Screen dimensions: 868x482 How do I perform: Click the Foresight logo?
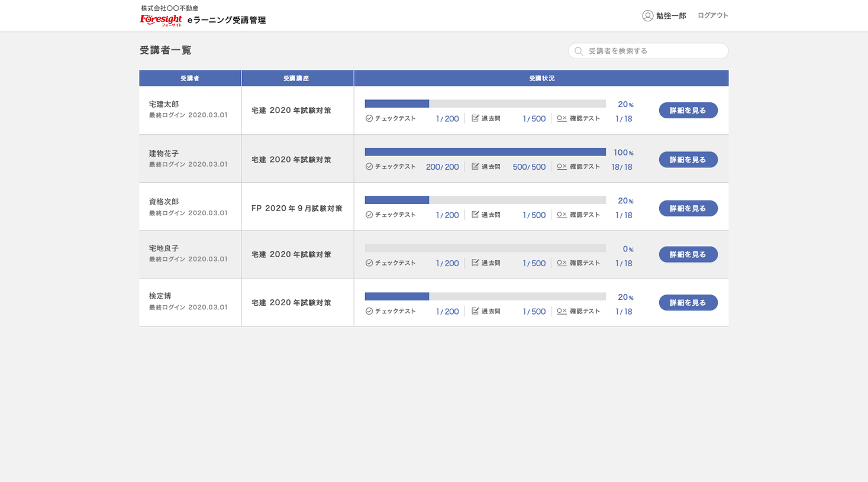pos(161,21)
